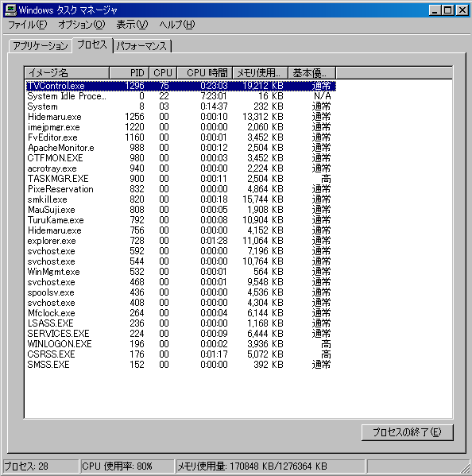This screenshot has height=476, width=472.
Task: Select the TASKMGR.EXE process row
Action: [181, 179]
